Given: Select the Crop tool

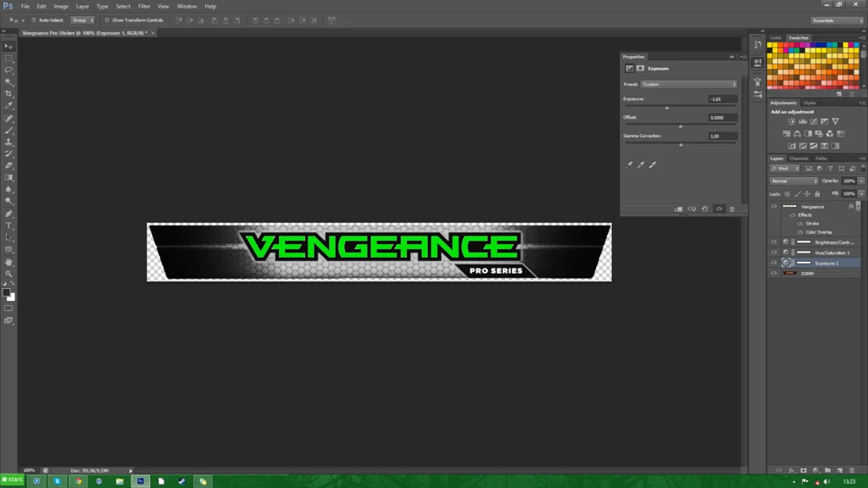Looking at the screenshot, I should point(8,93).
